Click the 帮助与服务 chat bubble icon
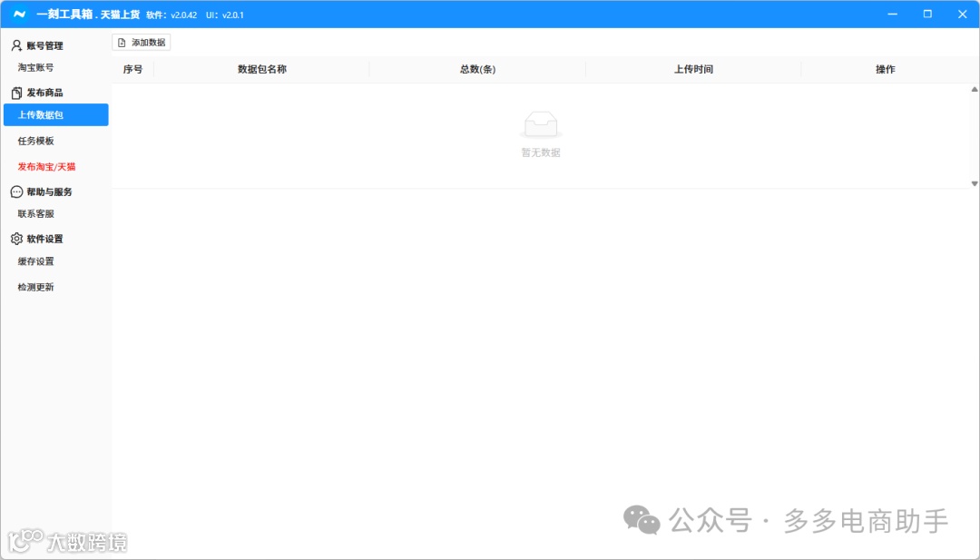Image resolution: width=980 pixels, height=560 pixels. pos(16,192)
